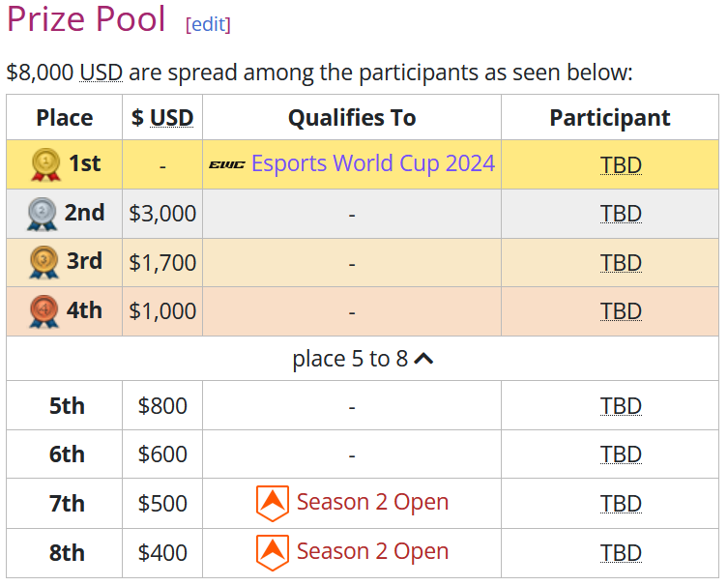Click TBD participant for 8th place
Screen dimensions: 728x586
pyautogui.click(x=621, y=553)
